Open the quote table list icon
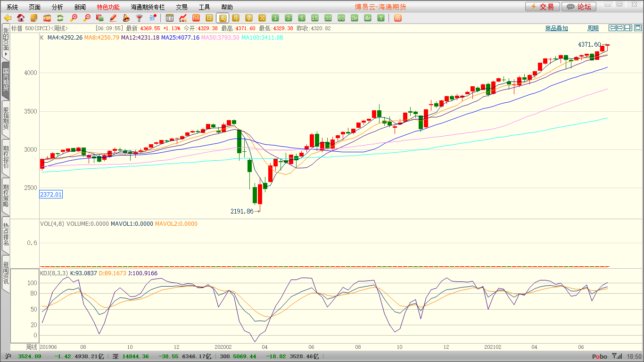Screen dimensions: 644x362 [x=170, y=18]
